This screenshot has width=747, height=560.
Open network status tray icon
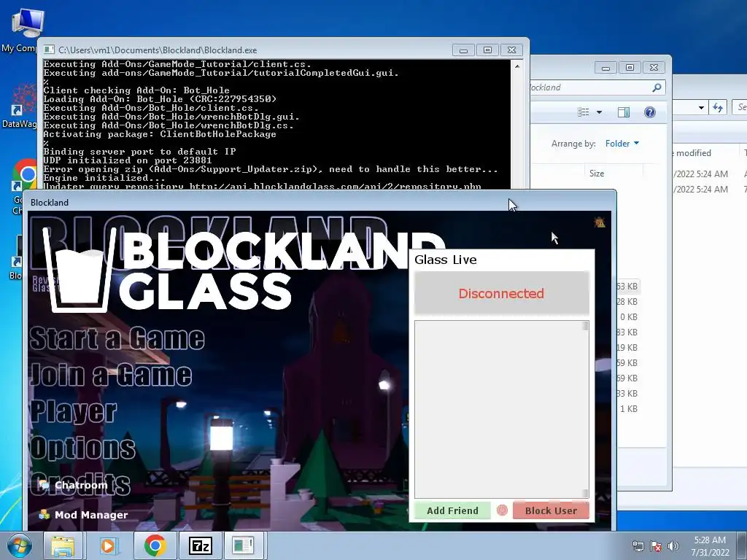[638, 546]
